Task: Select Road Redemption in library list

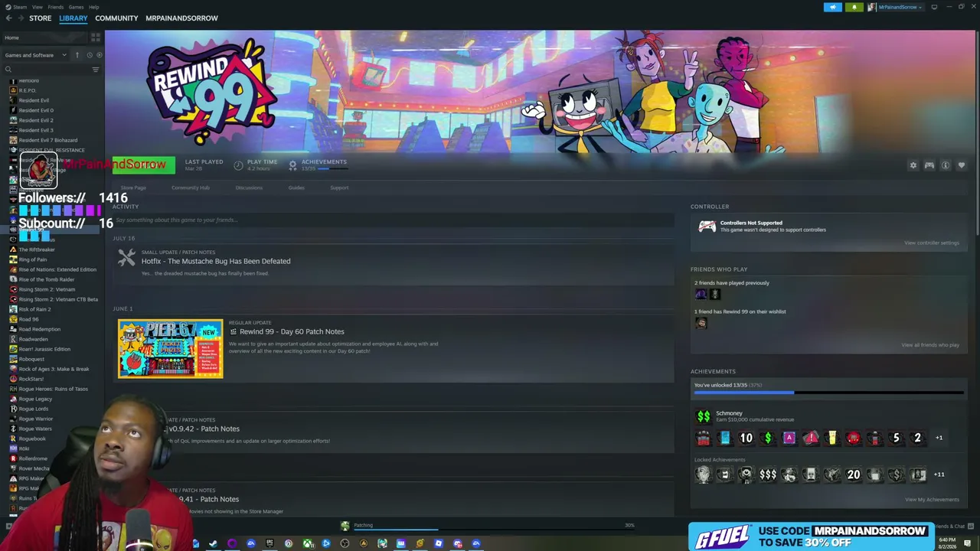Action: click(39, 329)
